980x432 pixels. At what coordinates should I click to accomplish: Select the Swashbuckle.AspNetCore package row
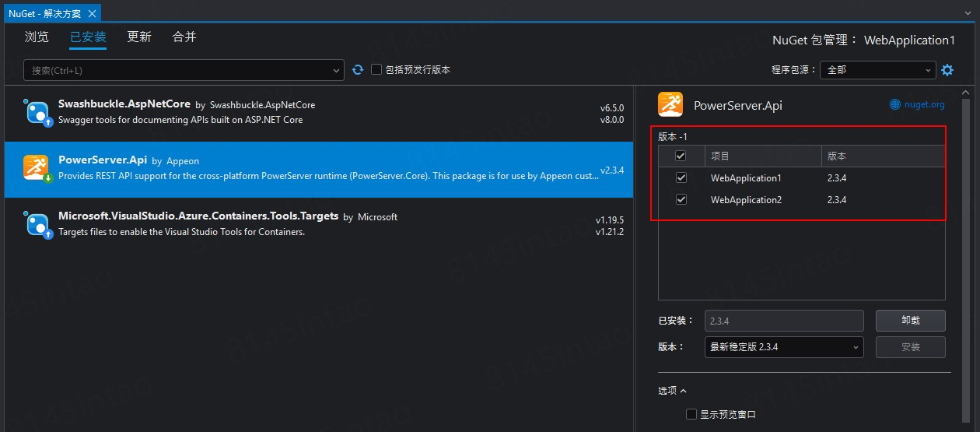(319, 114)
